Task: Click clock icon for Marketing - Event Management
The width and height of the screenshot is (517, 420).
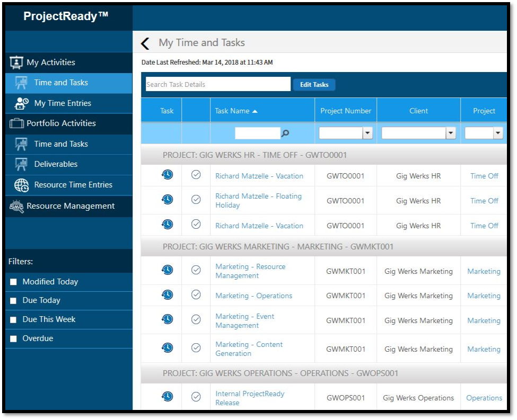Action: pos(167,319)
